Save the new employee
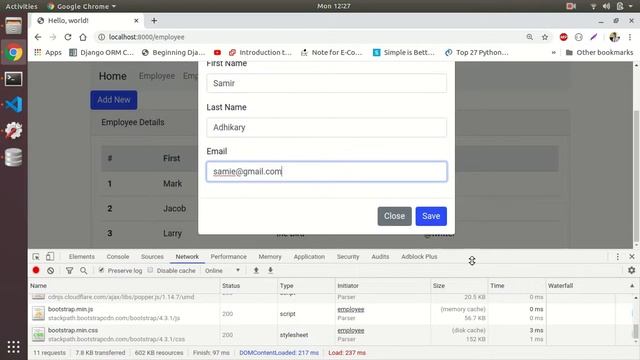The width and height of the screenshot is (640, 360). (431, 216)
